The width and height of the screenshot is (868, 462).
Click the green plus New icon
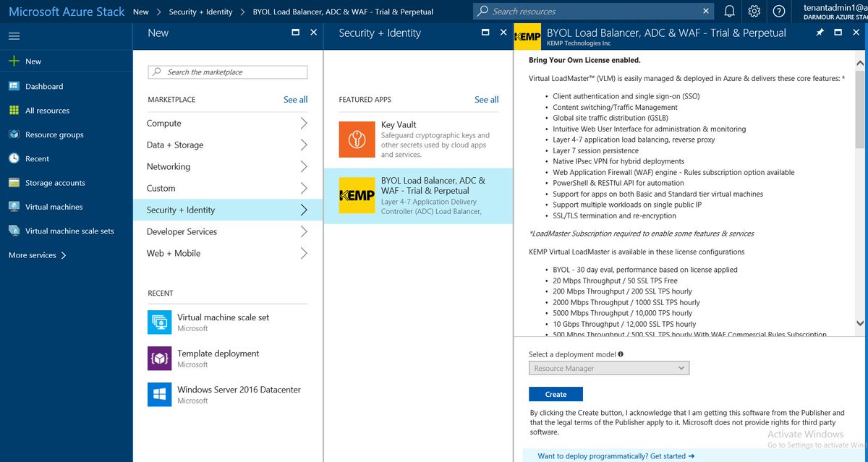(14, 61)
